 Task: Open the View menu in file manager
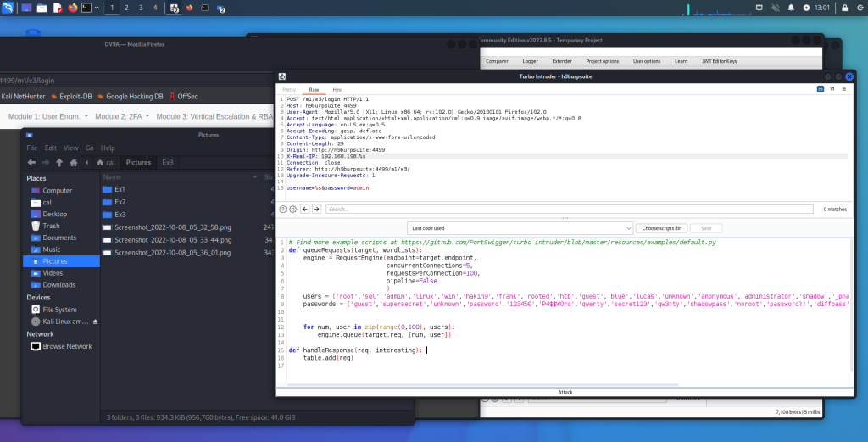point(71,148)
